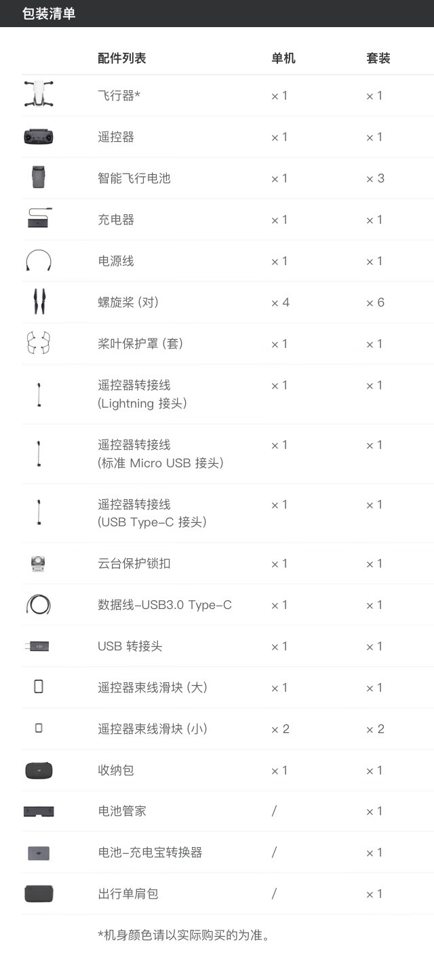Click the 包装清单 header title

49,14
